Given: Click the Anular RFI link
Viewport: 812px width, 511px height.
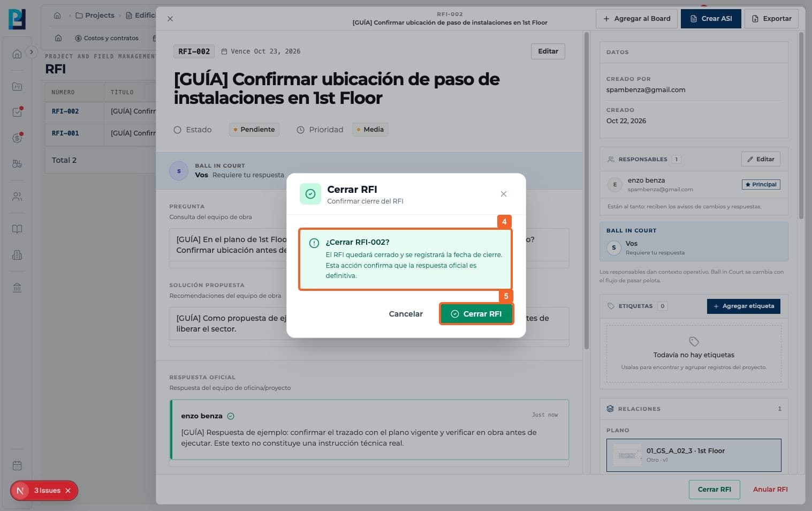Looking at the screenshot, I should pos(770,490).
